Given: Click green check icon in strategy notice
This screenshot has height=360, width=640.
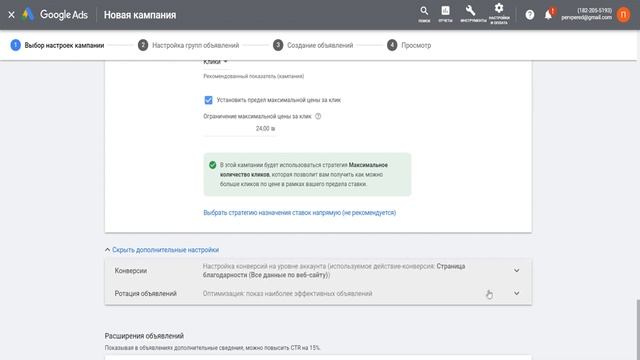Looking at the screenshot, I should (212, 165).
